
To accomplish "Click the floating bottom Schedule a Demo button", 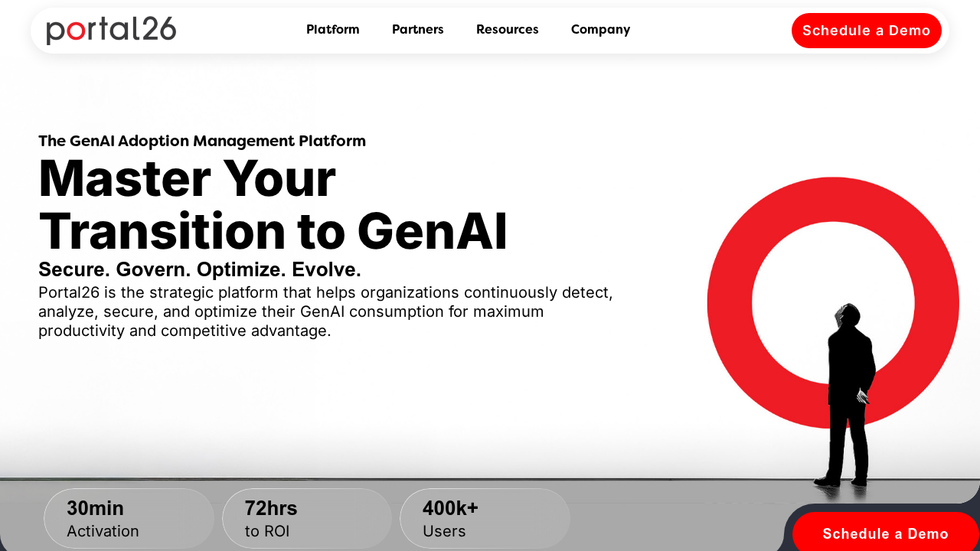I will 885,533.
